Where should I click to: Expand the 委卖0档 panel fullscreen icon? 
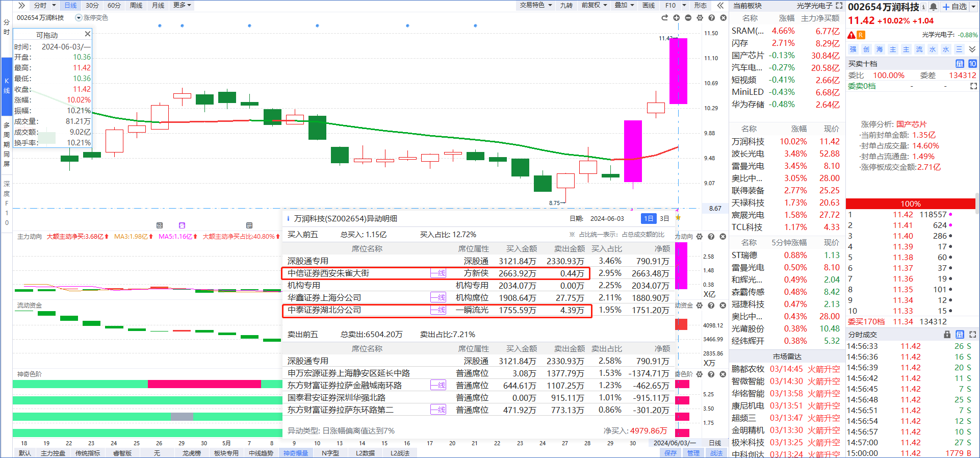click(973, 86)
